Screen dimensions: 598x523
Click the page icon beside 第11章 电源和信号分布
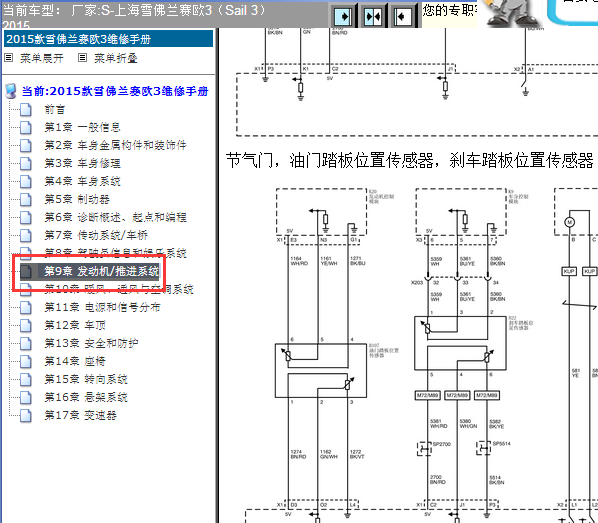(26, 307)
